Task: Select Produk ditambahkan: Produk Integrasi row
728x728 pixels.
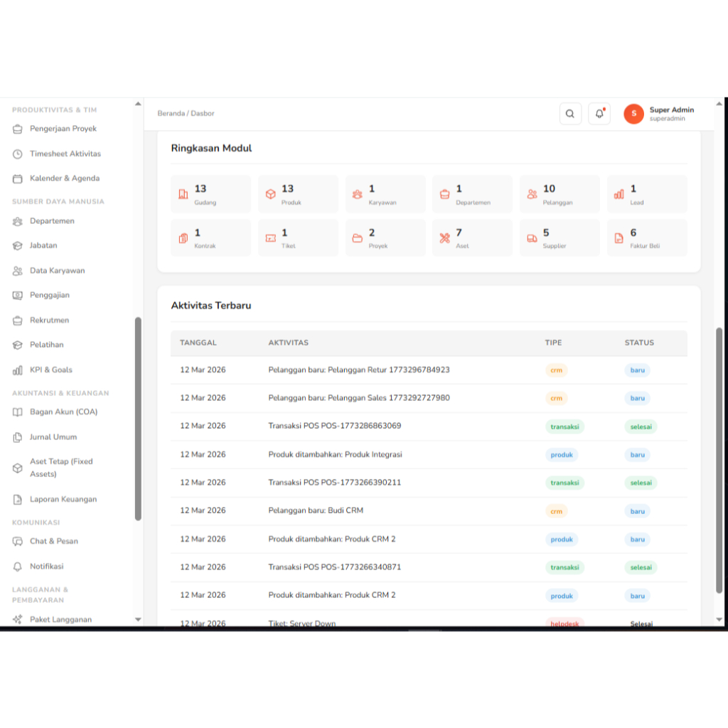Action: [429, 454]
